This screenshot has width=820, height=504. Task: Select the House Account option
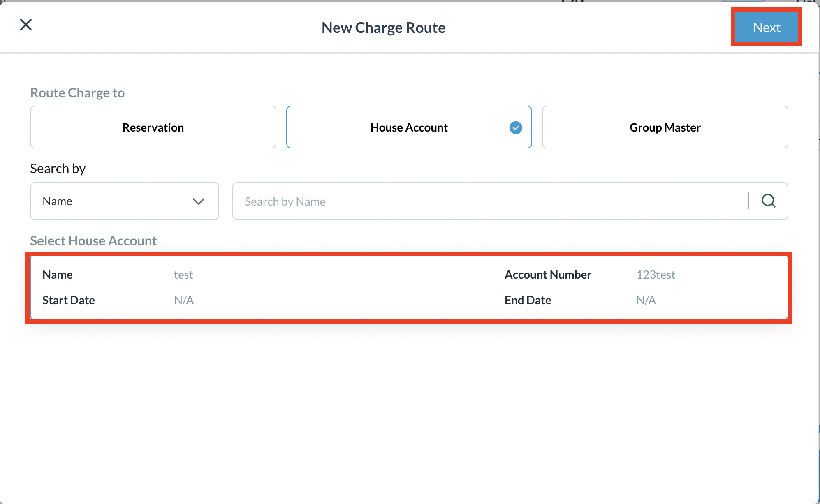(409, 127)
